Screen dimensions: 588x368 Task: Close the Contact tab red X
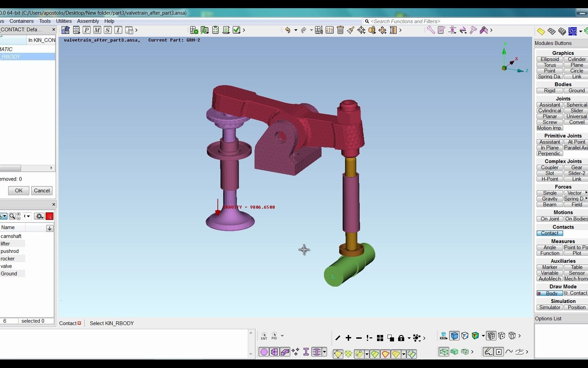pyautogui.click(x=79, y=323)
